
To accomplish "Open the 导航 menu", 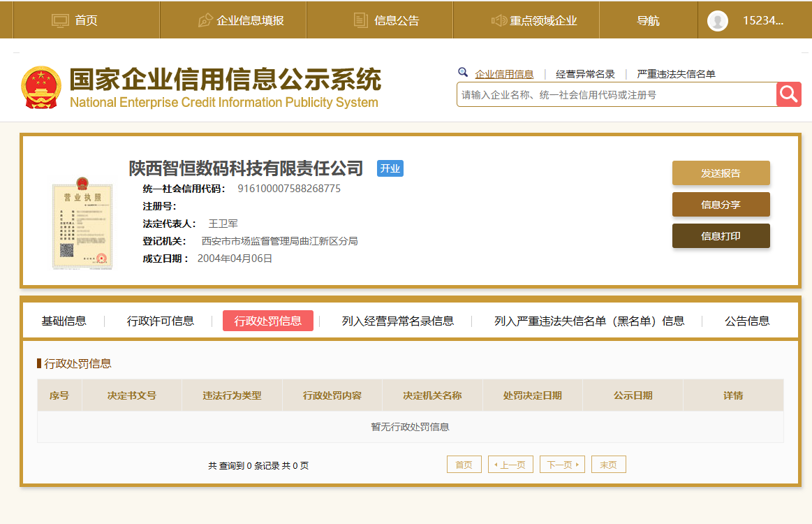I will coord(648,21).
